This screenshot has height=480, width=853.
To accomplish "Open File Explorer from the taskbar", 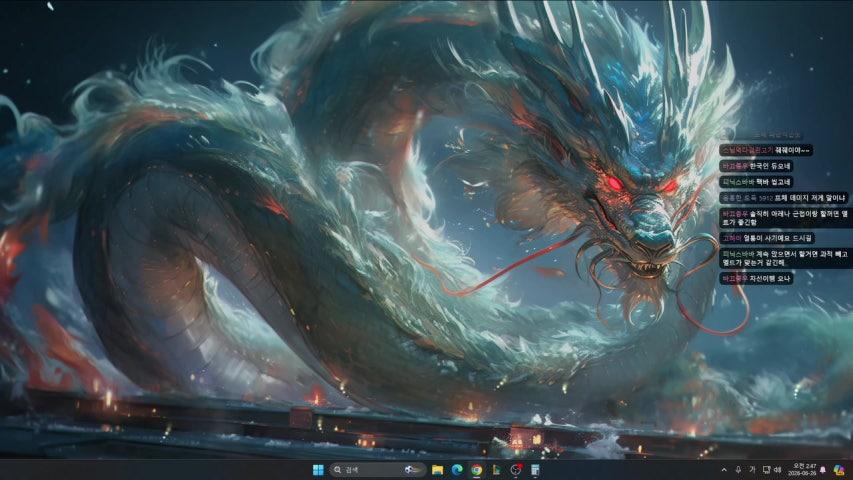I will tap(437, 470).
